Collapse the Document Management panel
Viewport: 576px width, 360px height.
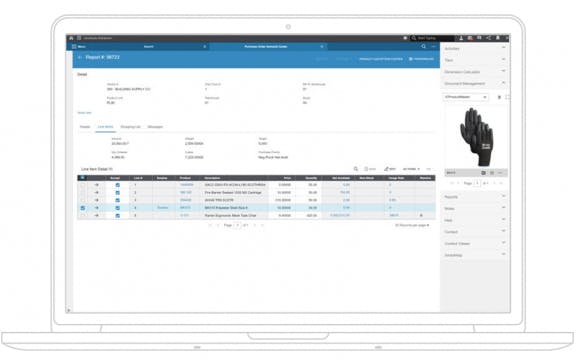[x=503, y=83]
